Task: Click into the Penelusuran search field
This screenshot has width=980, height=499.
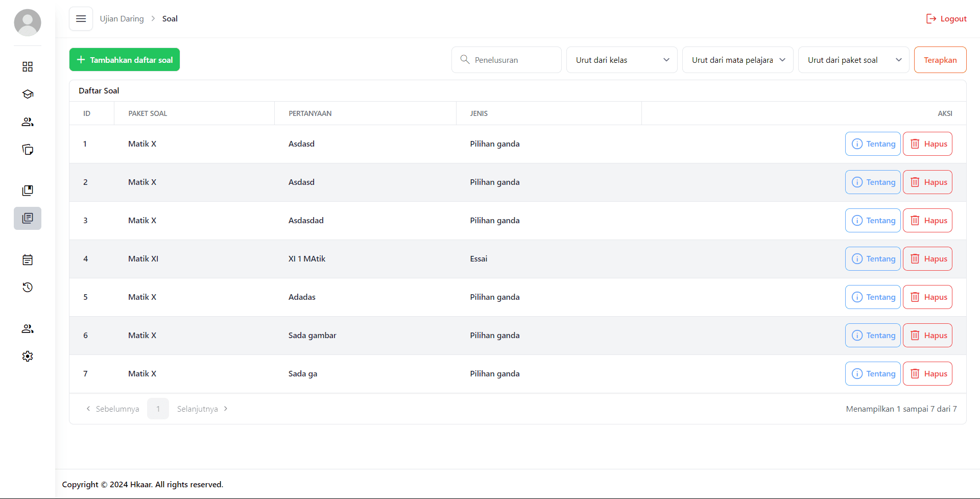Action: [513, 60]
